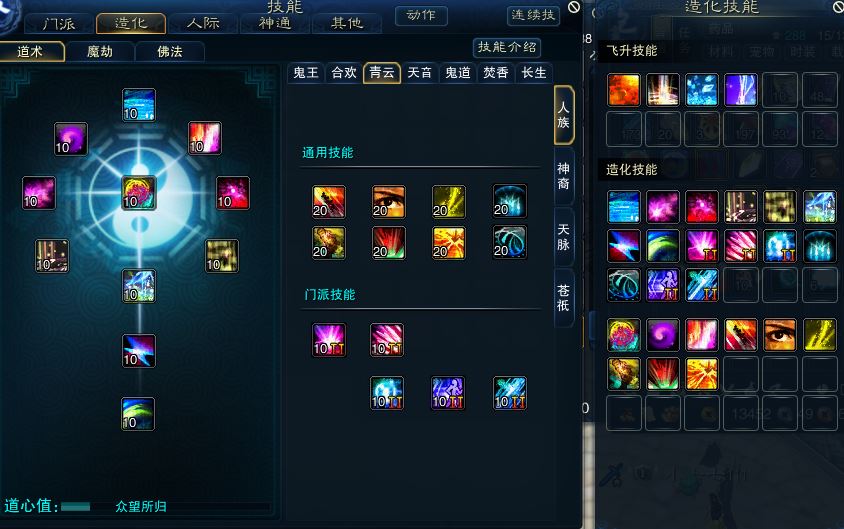Click the 道心值 progress bar
The height and width of the screenshot is (529, 844).
165,506
